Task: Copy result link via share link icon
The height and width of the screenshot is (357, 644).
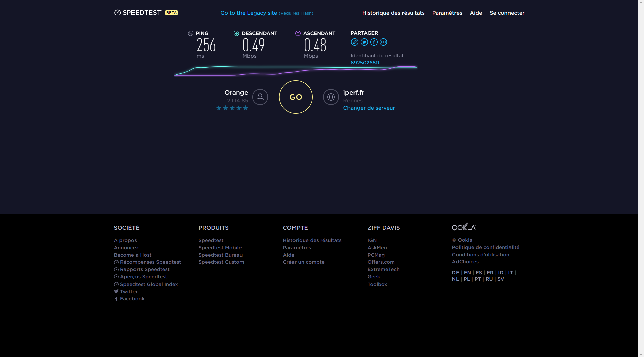Action: (x=354, y=42)
